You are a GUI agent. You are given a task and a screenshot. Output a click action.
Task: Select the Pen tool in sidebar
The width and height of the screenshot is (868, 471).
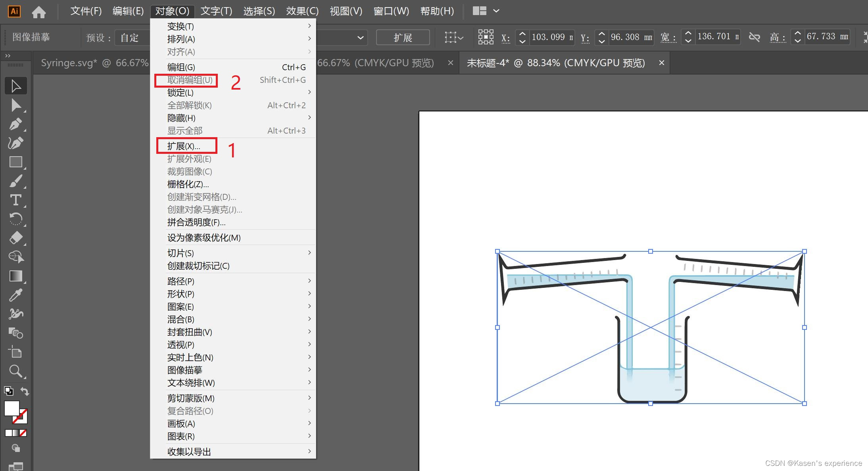click(x=15, y=124)
